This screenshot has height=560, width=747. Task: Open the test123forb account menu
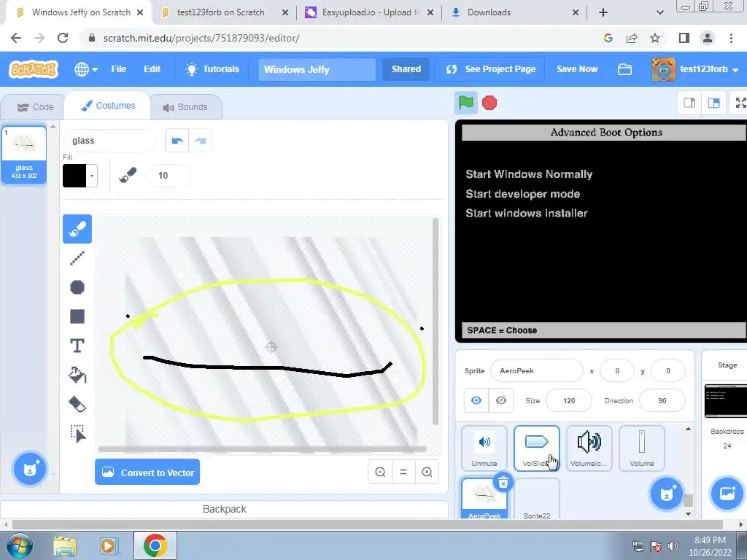point(695,69)
